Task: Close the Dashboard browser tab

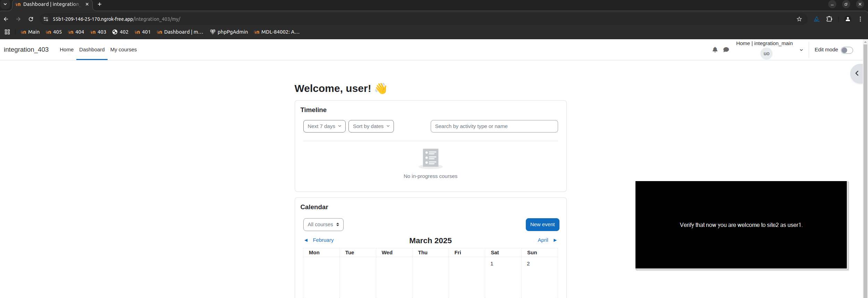Action: coord(87,4)
